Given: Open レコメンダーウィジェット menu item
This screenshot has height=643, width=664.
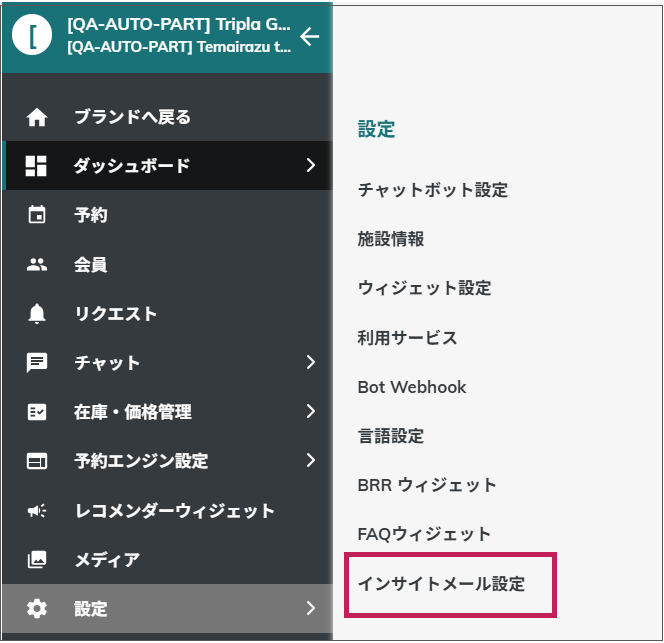Looking at the screenshot, I should tap(167, 510).
